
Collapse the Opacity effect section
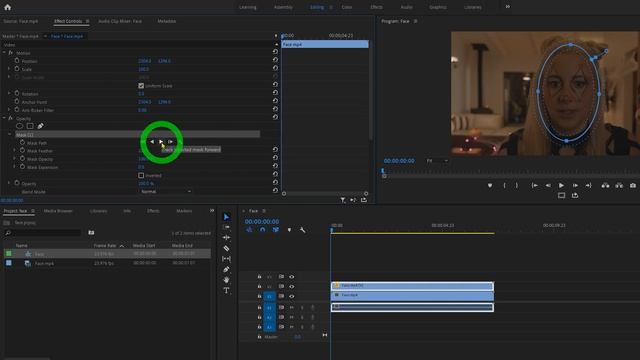coord(4,118)
